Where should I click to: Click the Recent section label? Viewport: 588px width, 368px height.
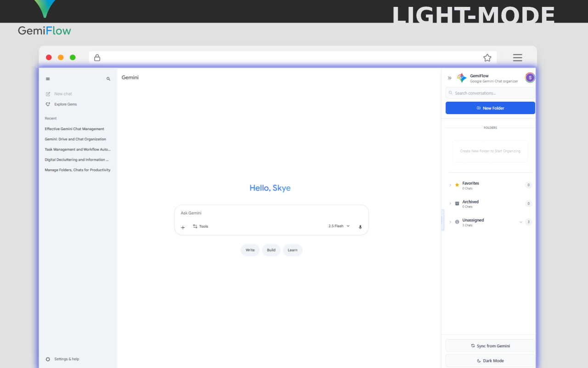(51, 118)
